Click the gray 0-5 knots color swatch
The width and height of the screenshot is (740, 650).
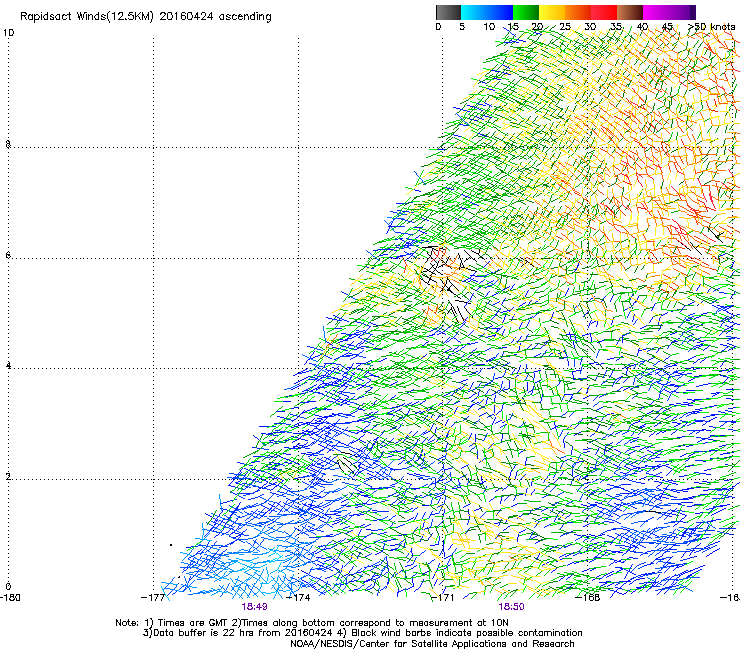(448, 12)
